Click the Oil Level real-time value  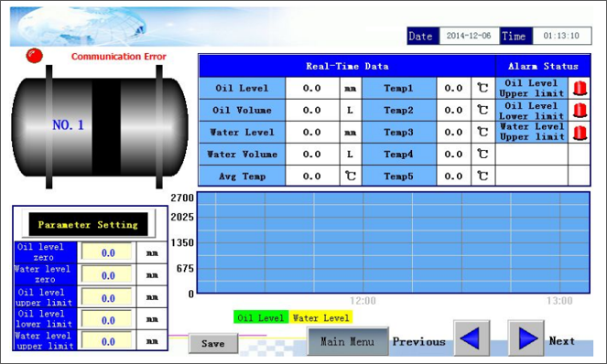[312, 88]
